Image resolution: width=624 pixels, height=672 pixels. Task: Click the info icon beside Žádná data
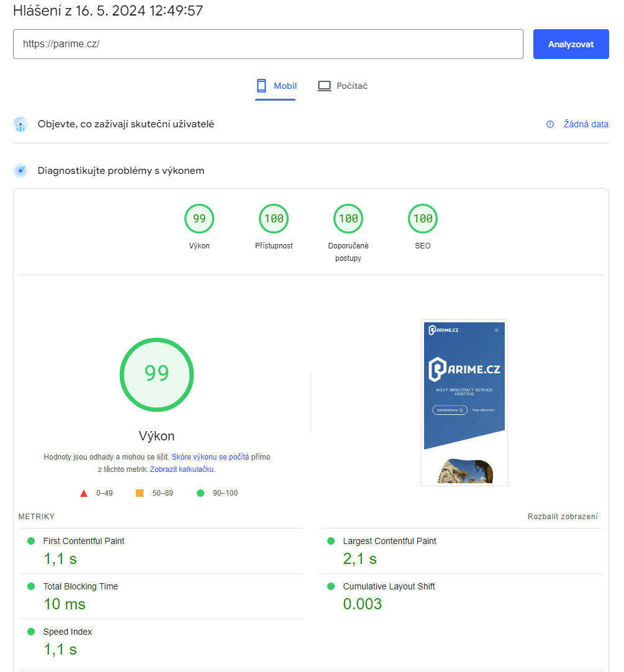pyautogui.click(x=550, y=124)
